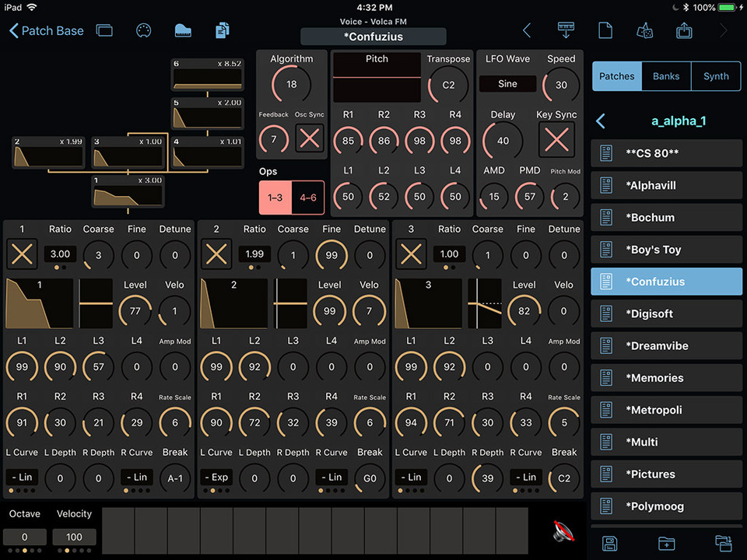Tap operator 2 envelope graph
Image resolution: width=747 pixels, height=560 pixels.
pos(233,304)
